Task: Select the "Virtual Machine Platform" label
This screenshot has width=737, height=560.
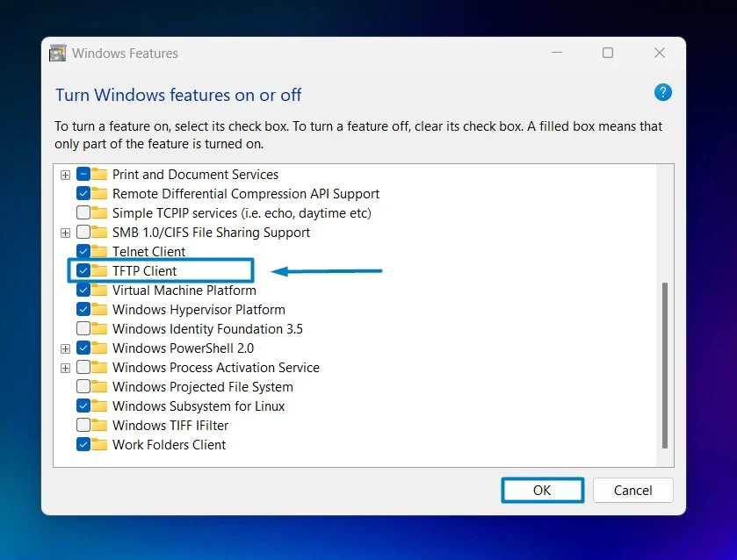Action: coord(184,291)
